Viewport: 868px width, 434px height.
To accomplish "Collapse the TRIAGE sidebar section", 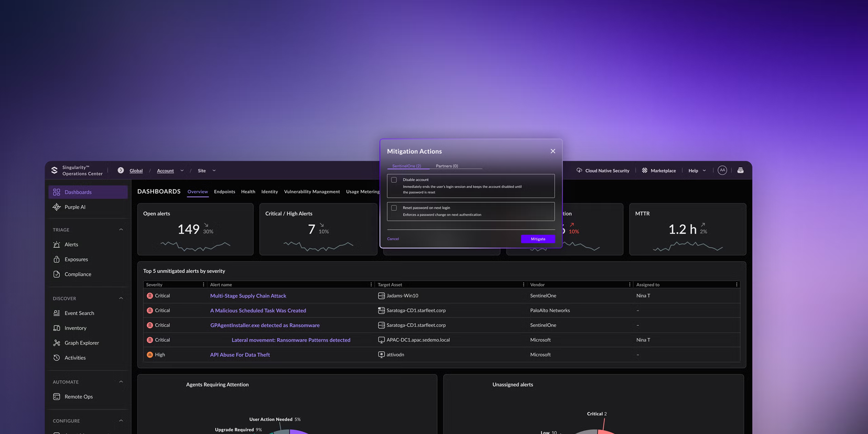I will coord(121,230).
